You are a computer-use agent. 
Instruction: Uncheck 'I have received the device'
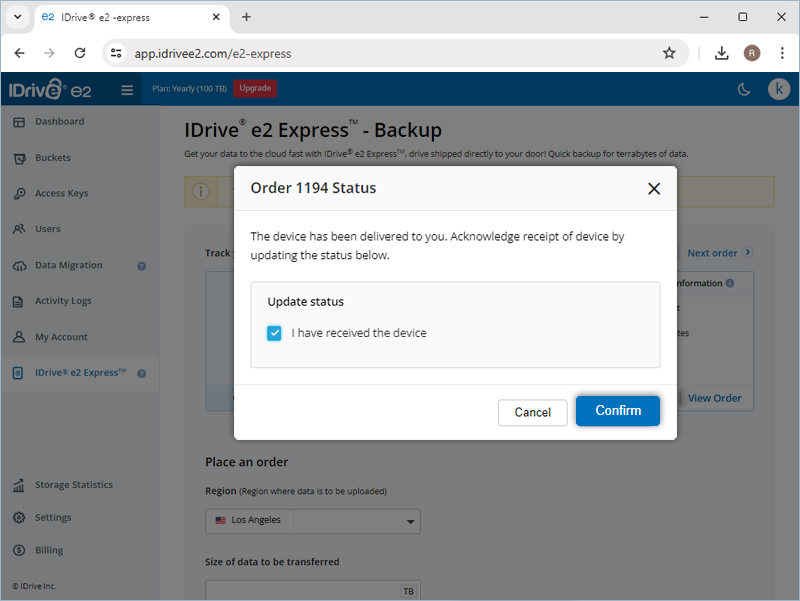click(274, 333)
